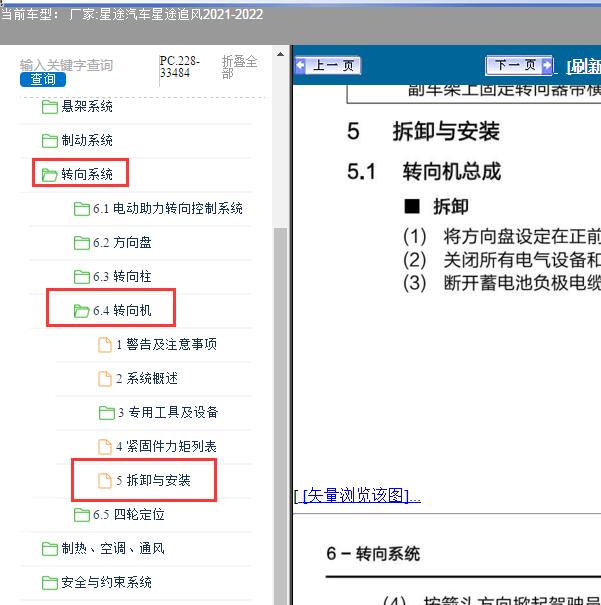The width and height of the screenshot is (601, 605).
Task: Open the 1 警告及注意事项 page
Action: (167, 344)
